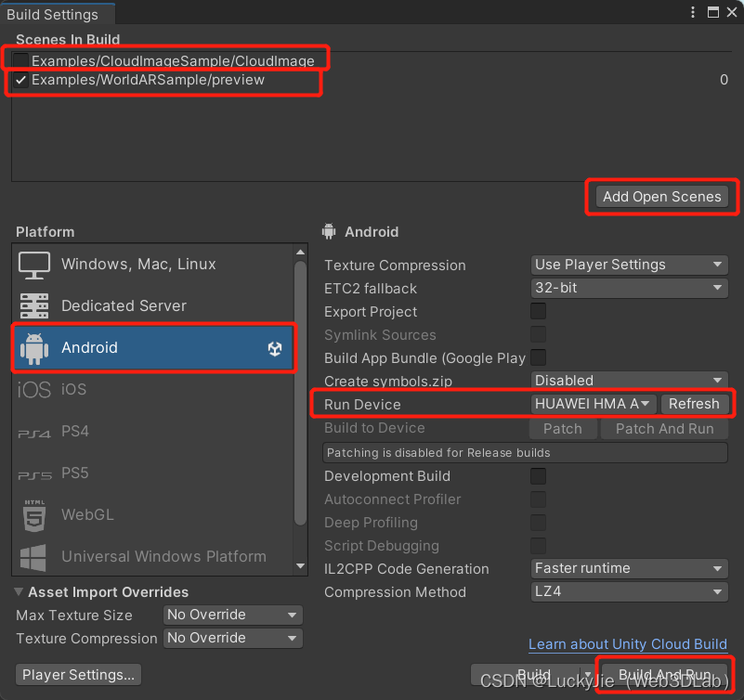Click the PS5 logo icon
Image resolution: width=744 pixels, height=700 pixels.
tap(34, 475)
